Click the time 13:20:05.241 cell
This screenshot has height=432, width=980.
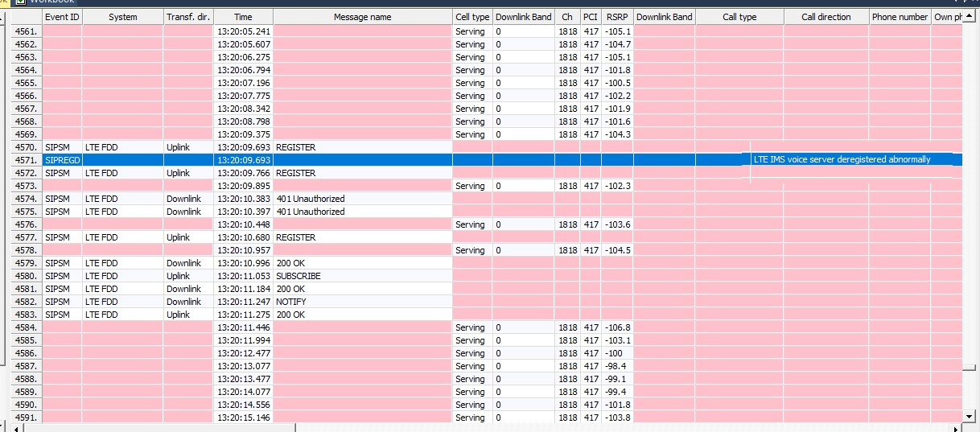coord(243,31)
